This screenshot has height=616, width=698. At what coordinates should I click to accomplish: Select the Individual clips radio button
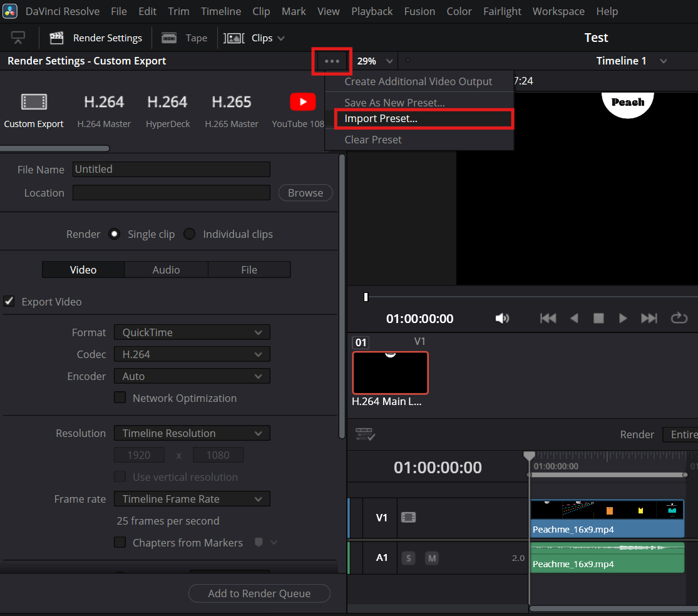coord(189,234)
